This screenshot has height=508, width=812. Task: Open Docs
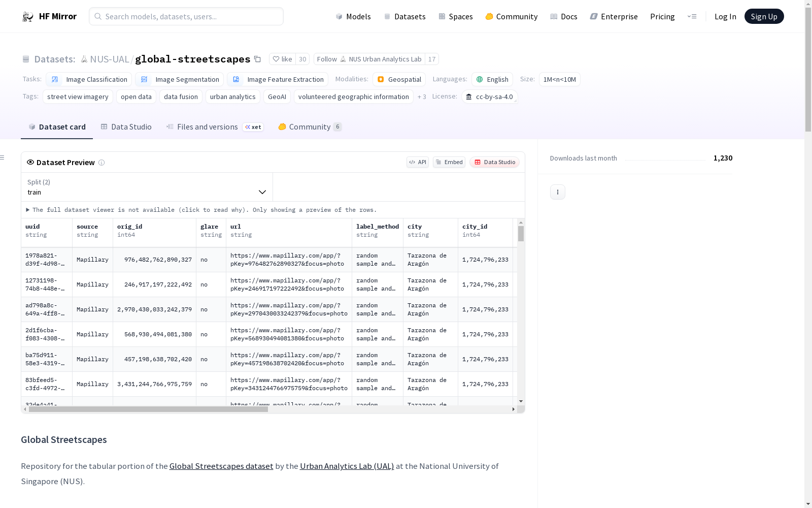click(564, 16)
